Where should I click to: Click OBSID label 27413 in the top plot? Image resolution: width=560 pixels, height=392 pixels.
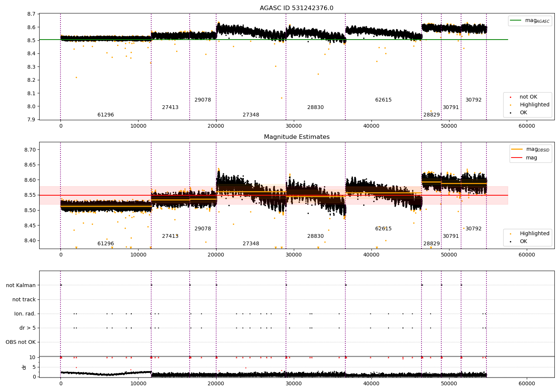pos(170,108)
